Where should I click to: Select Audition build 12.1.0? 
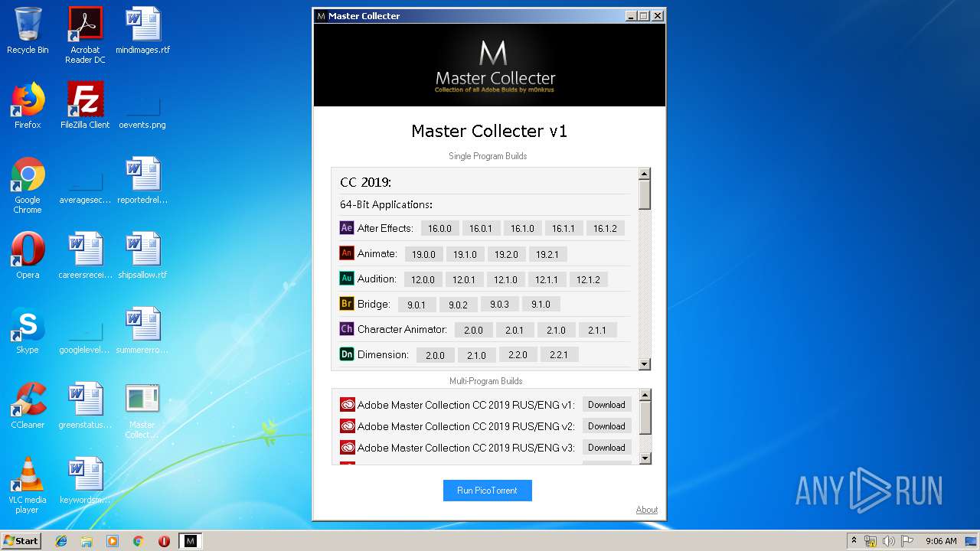pyautogui.click(x=505, y=279)
